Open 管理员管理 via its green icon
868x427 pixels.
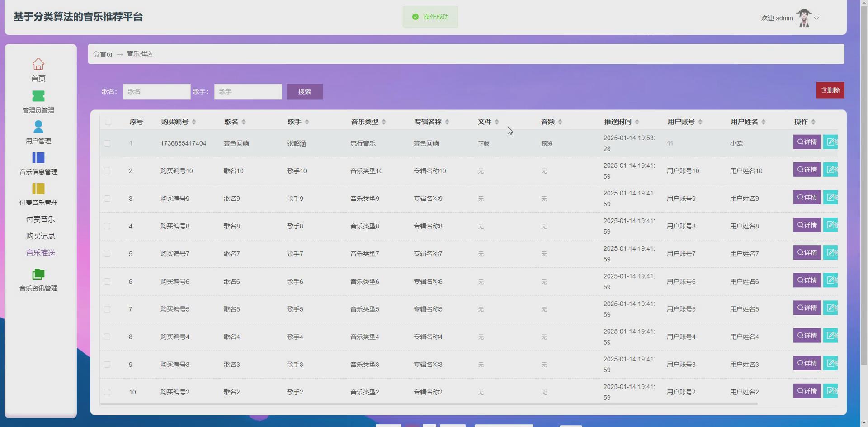(x=38, y=95)
